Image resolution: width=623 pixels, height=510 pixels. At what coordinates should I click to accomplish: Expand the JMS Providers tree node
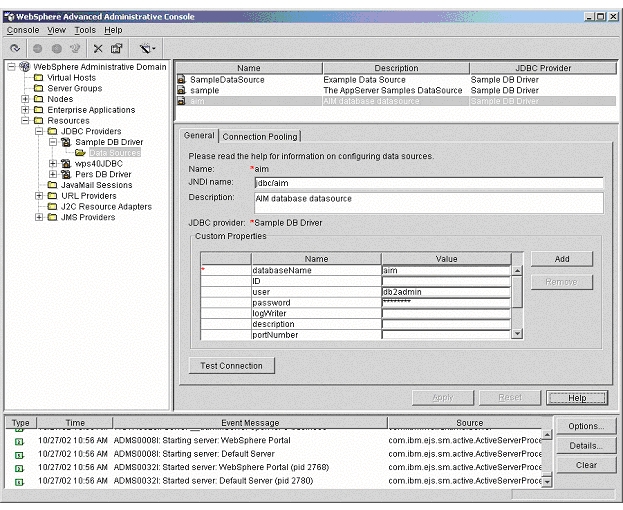coord(39,217)
